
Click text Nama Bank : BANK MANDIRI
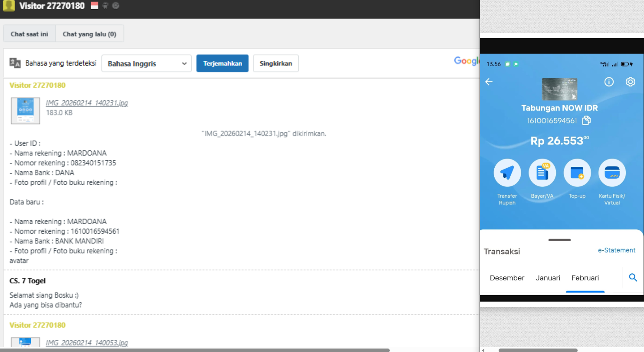click(x=57, y=241)
